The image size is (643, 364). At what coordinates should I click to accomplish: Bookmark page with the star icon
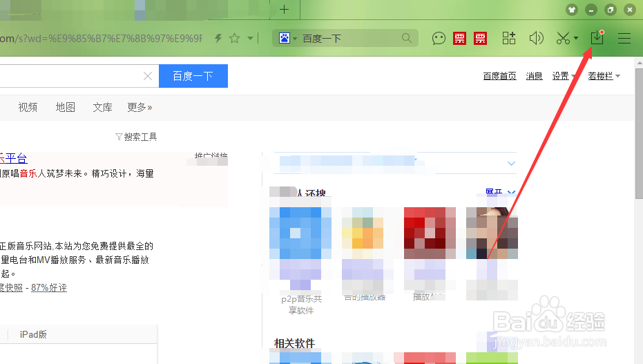pos(235,39)
